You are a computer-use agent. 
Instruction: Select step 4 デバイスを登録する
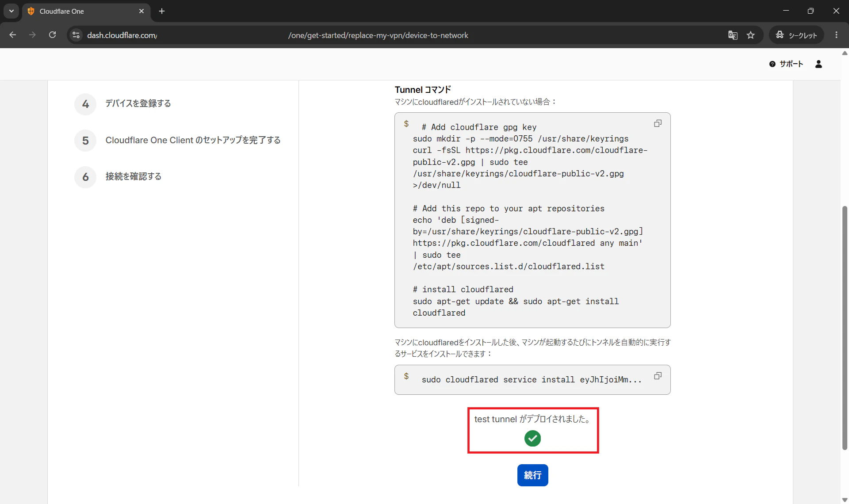coord(123,104)
